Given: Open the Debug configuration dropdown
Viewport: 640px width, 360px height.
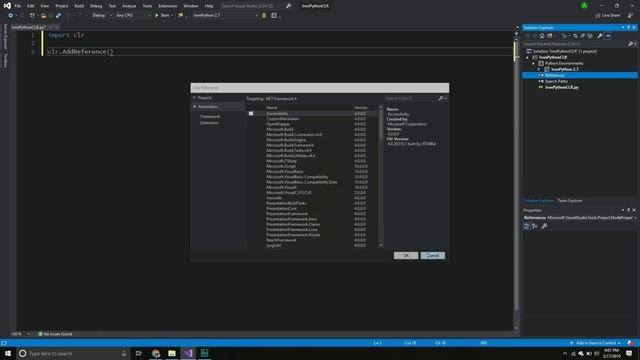Looking at the screenshot, I should (102, 16).
